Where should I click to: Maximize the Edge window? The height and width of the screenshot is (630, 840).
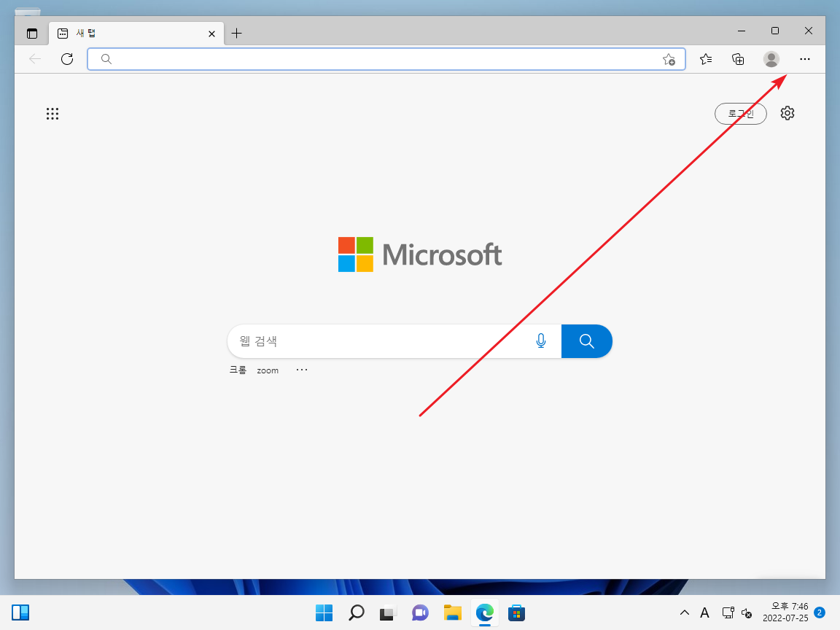click(x=774, y=31)
